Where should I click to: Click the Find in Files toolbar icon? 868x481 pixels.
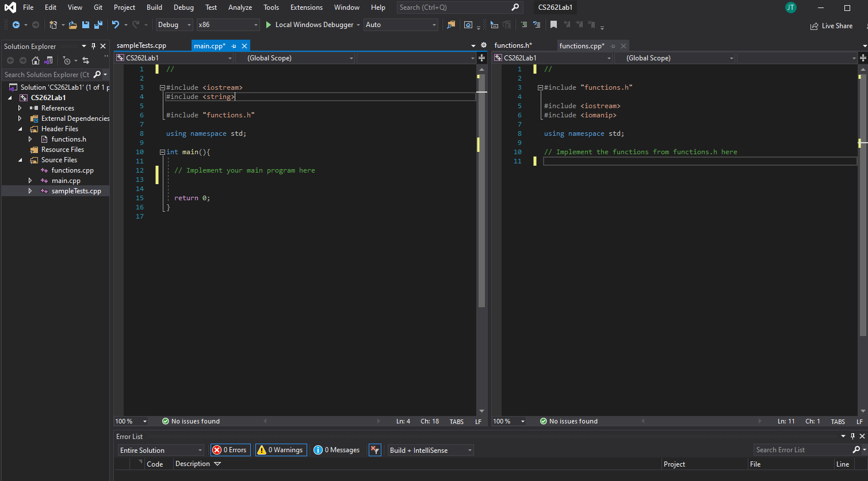pyautogui.click(x=451, y=25)
